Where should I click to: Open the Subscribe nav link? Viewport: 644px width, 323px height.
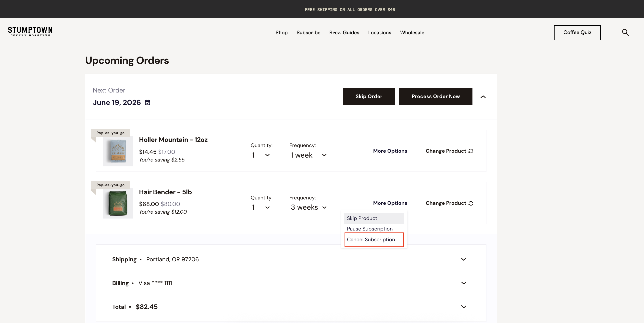[x=308, y=33]
